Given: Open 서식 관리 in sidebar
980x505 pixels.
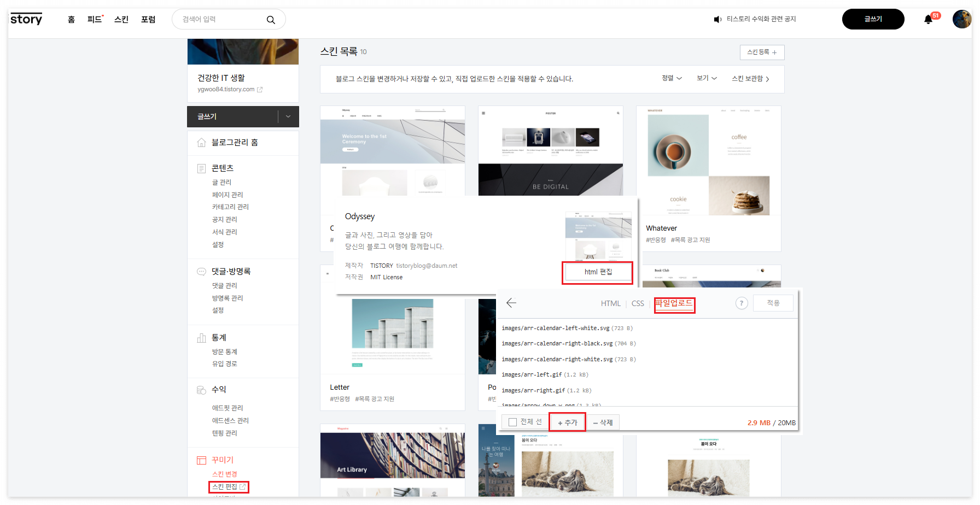Looking at the screenshot, I should 224,232.
